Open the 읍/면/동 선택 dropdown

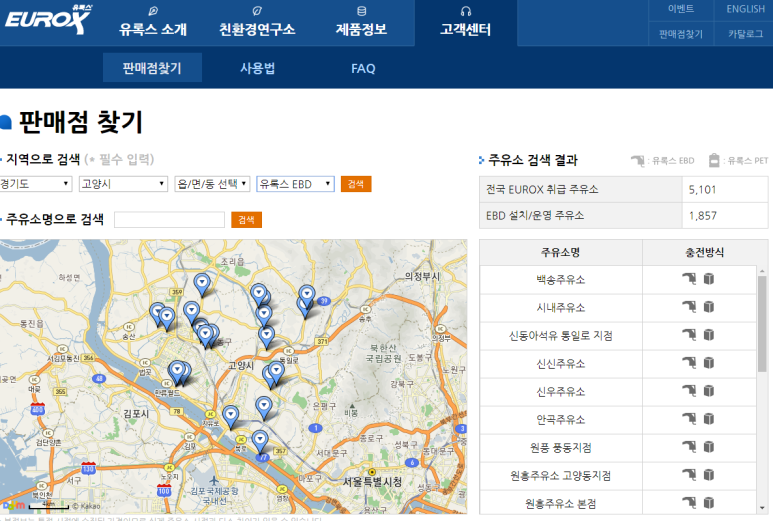(x=212, y=184)
